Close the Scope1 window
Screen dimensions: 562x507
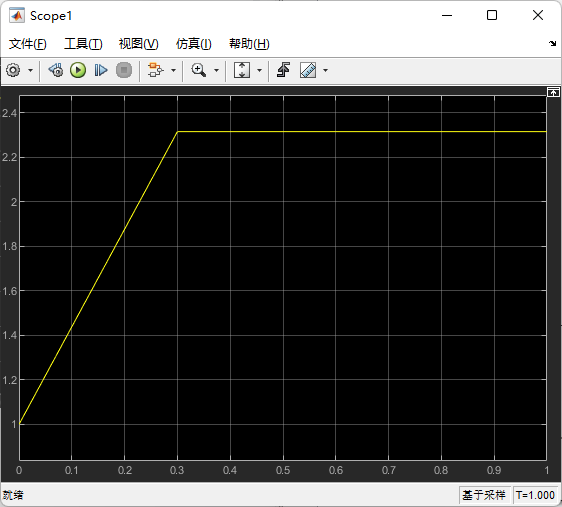click(x=538, y=15)
